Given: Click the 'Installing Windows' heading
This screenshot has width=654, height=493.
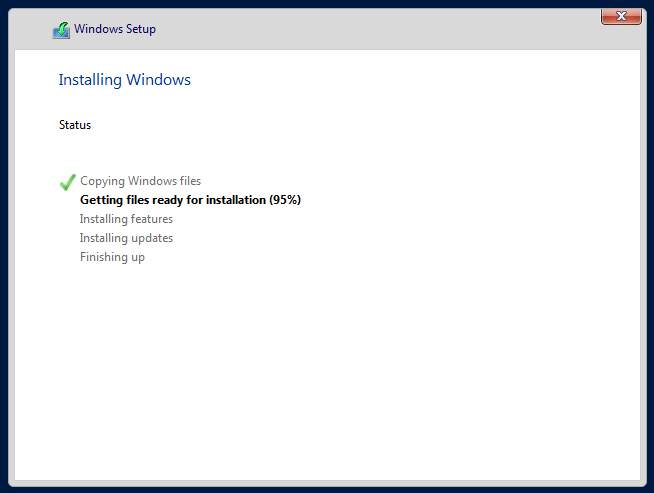Looking at the screenshot, I should (x=124, y=80).
